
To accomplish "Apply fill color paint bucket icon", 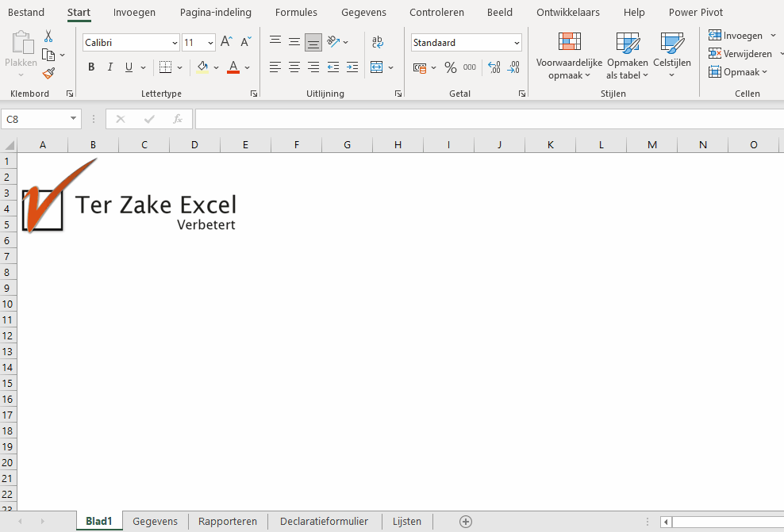I will coord(202,67).
